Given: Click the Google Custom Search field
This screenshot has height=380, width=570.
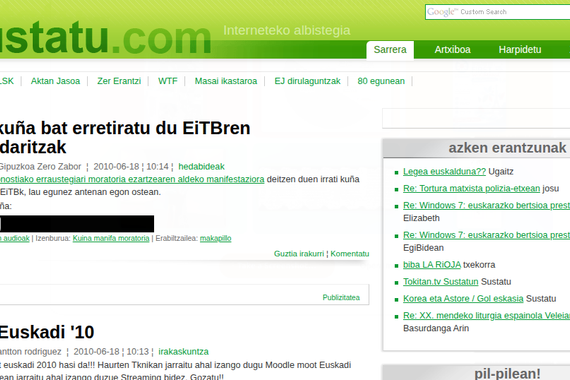Looking at the screenshot, I should 498,12.
